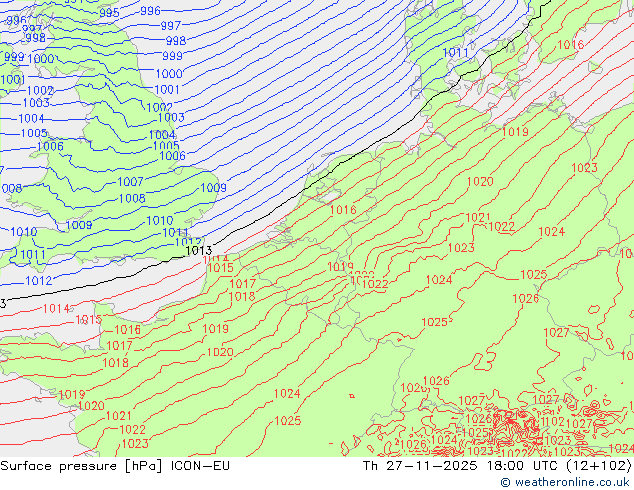Click the blue 1008 label over southern England
This screenshot has height=490, width=634.
coord(132,199)
